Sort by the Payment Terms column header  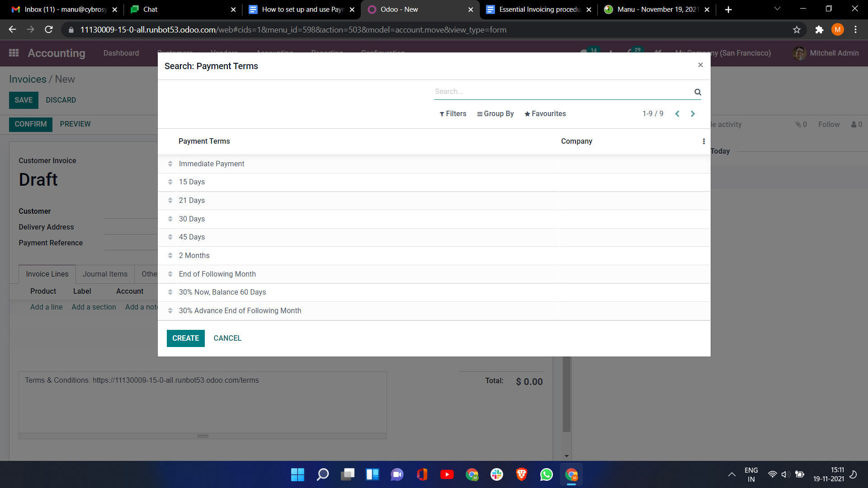tap(204, 141)
